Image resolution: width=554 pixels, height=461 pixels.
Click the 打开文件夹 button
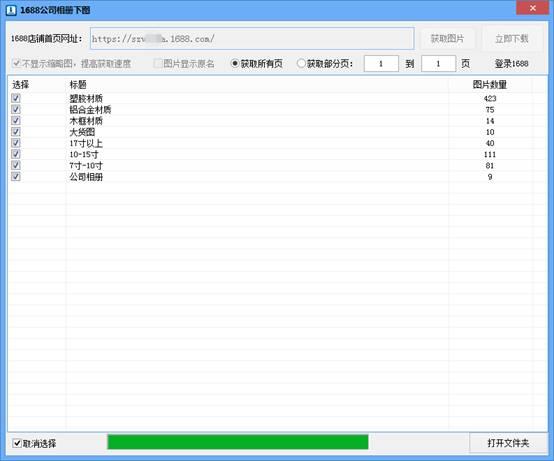click(x=508, y=443)
